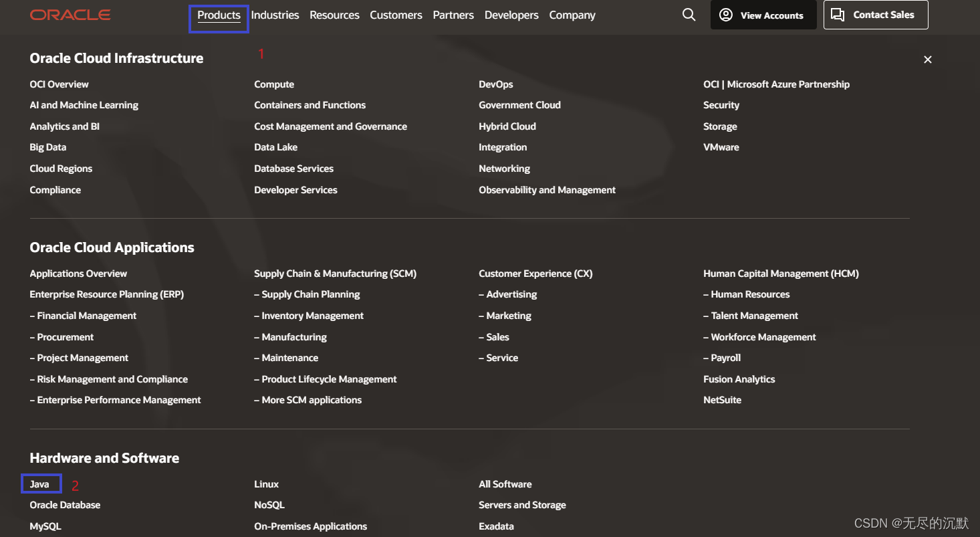Open the Big Data link
Viewport: 980px width, 537px height.
point(47,147)
